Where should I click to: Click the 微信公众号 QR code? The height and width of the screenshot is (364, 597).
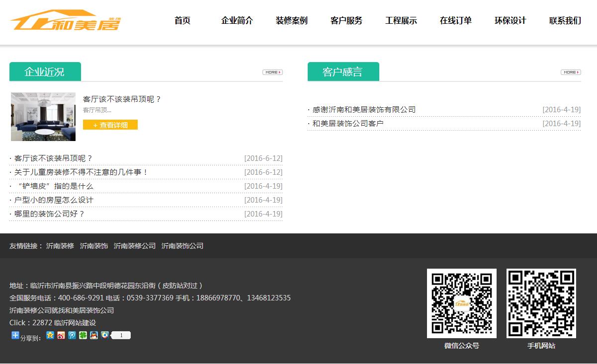click(x=462, y=303)
